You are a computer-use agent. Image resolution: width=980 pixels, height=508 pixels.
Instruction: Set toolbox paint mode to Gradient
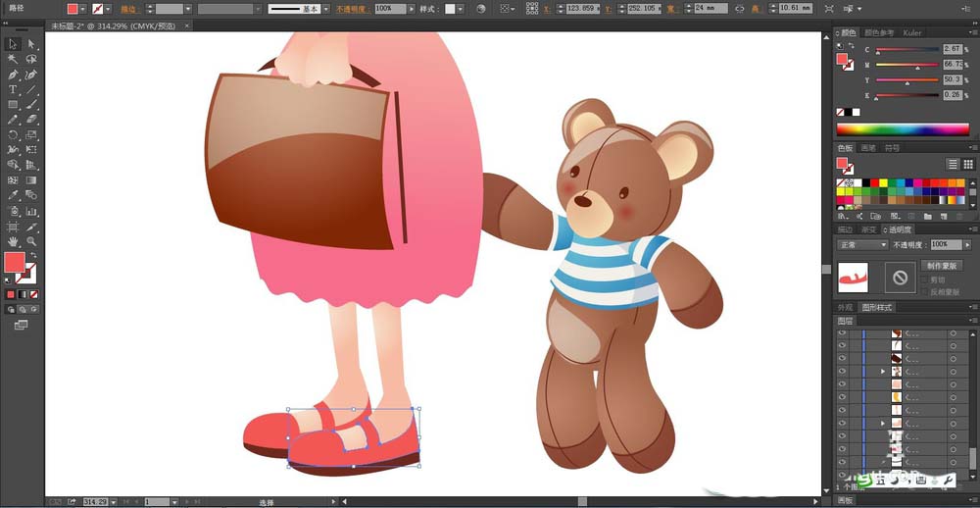(23, 294)
